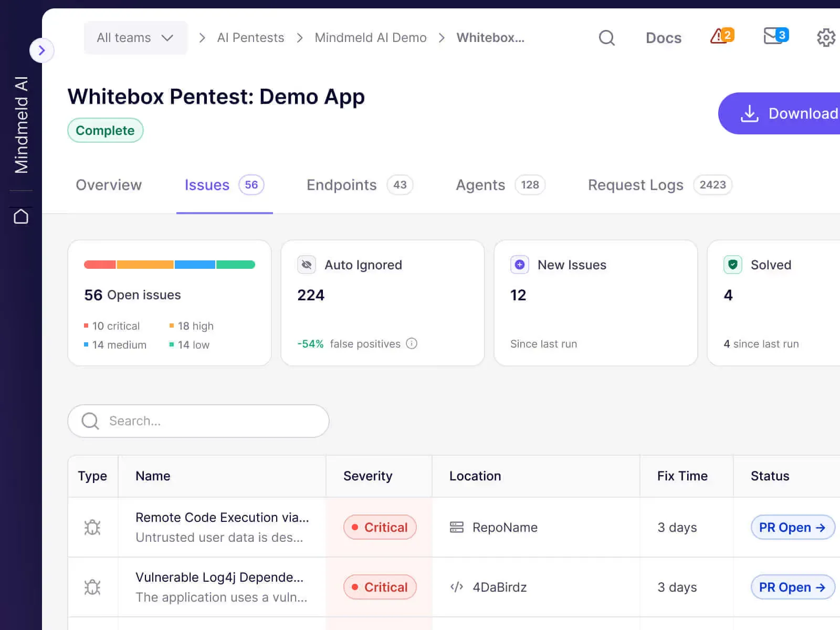Click the open issues severity bar
The width and height of the screenshot is (840, 630).
tap(169, 265)
